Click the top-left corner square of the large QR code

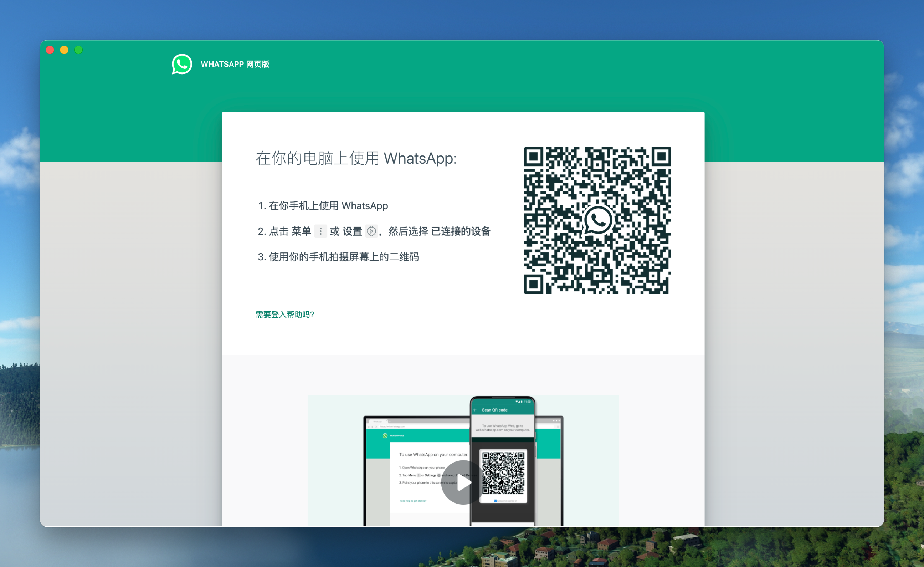[x=534, y=157]
